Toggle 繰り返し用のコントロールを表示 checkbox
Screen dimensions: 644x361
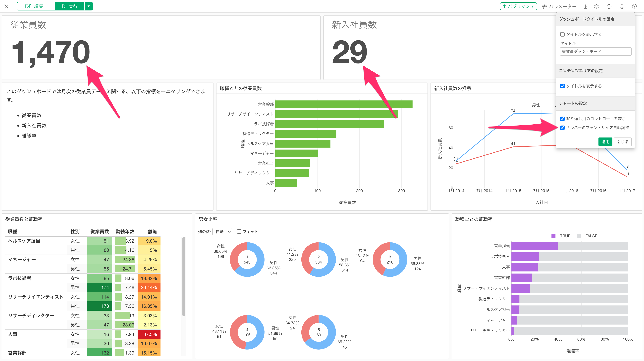[x=562, y=119]
